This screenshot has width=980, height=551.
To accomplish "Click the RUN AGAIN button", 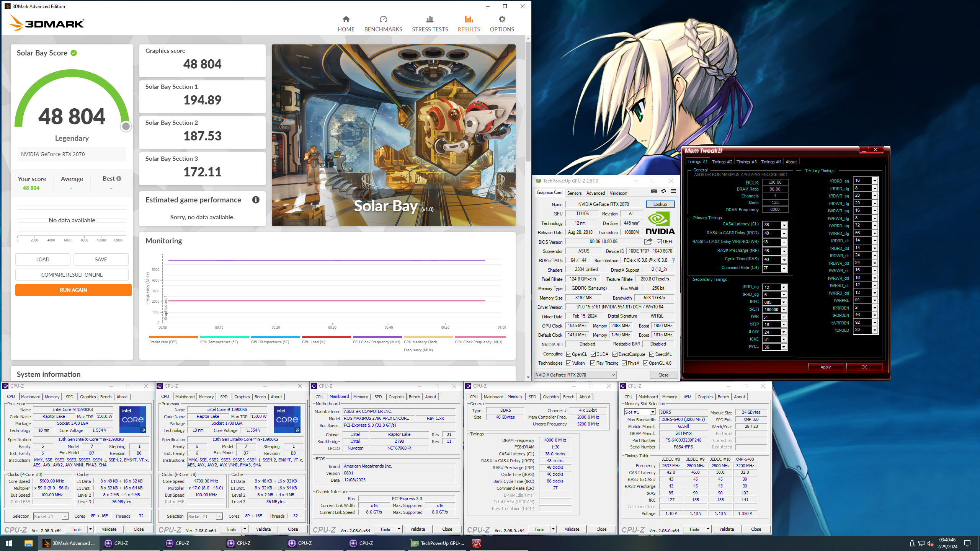I will click(73, 290).
